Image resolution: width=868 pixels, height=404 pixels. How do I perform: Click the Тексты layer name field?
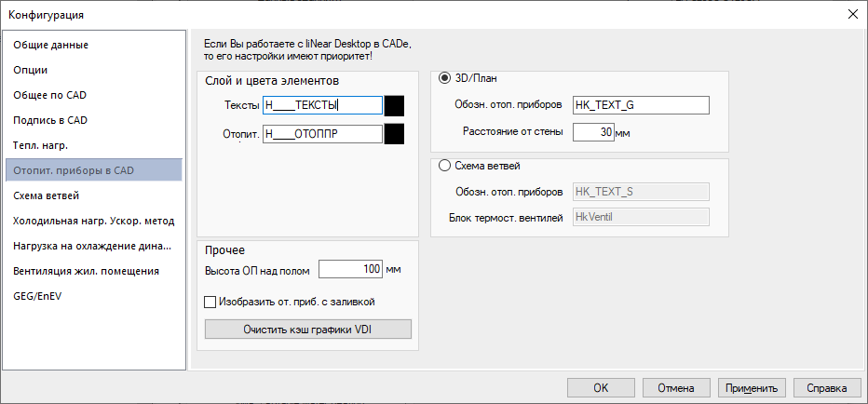pyautogui.click(x=323, y=105)
